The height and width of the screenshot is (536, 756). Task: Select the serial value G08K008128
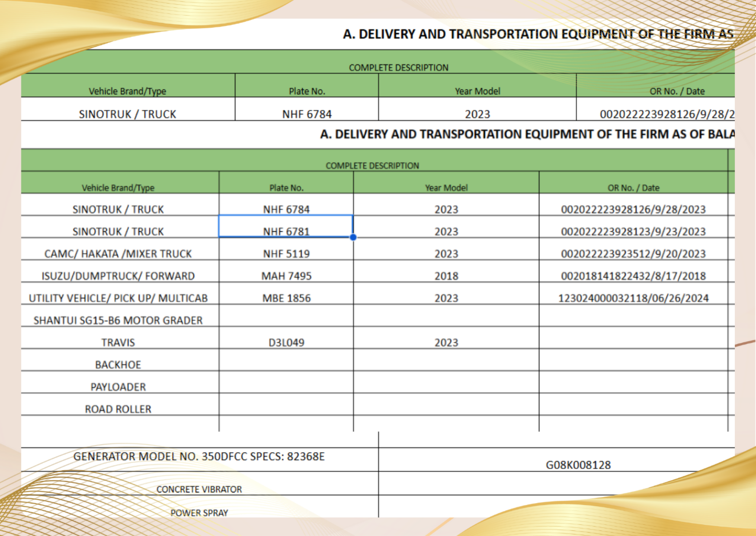[578, 465]
